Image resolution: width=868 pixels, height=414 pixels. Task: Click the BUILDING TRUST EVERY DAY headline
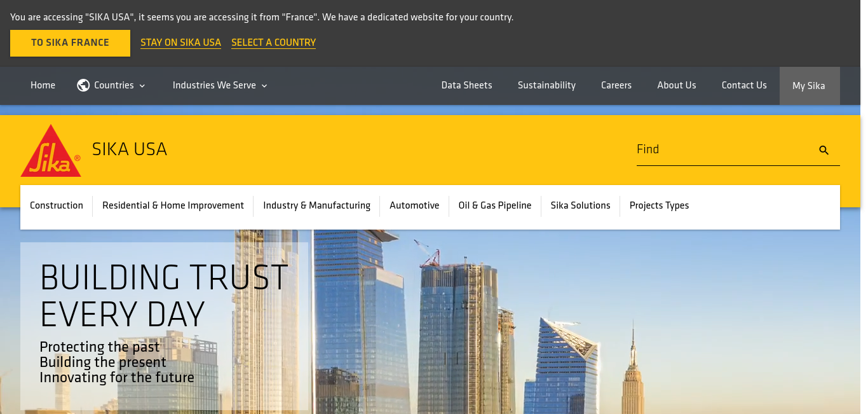coord(164,295)
